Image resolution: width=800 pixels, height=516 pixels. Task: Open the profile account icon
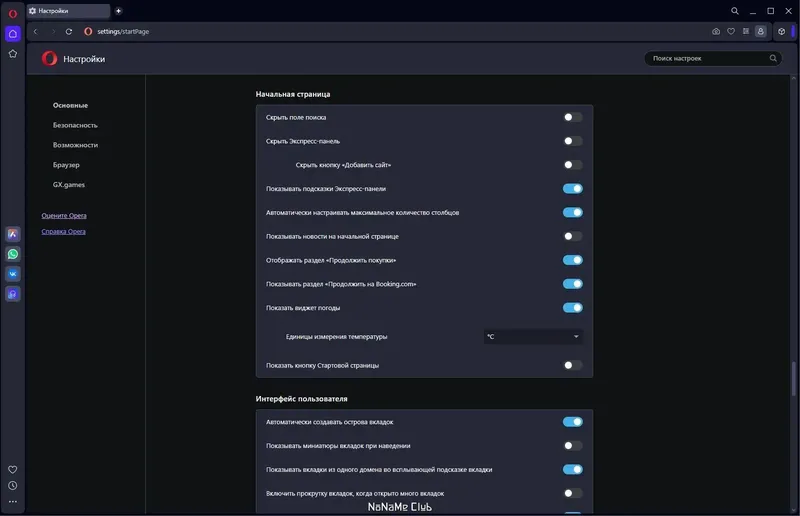(761, 31)
